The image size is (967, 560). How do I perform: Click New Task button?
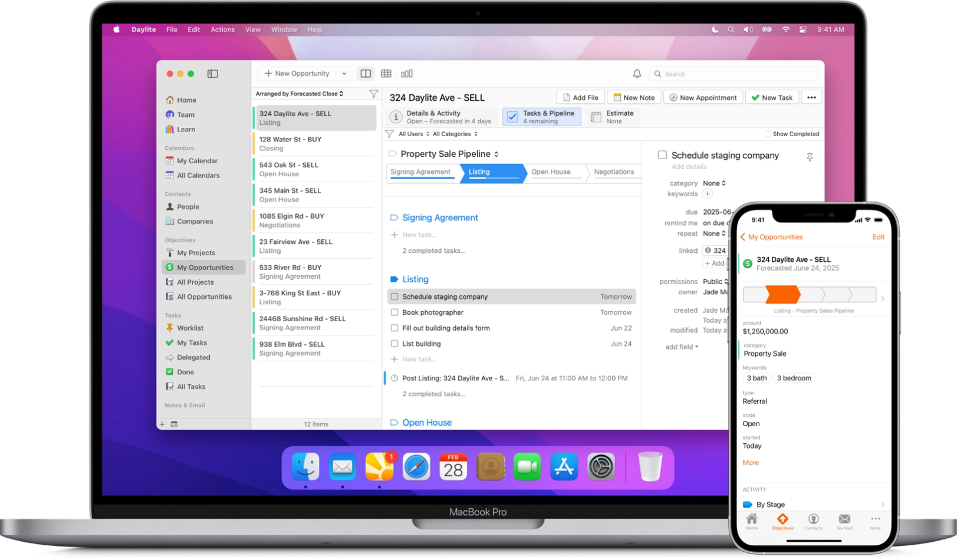pos(772,97)
